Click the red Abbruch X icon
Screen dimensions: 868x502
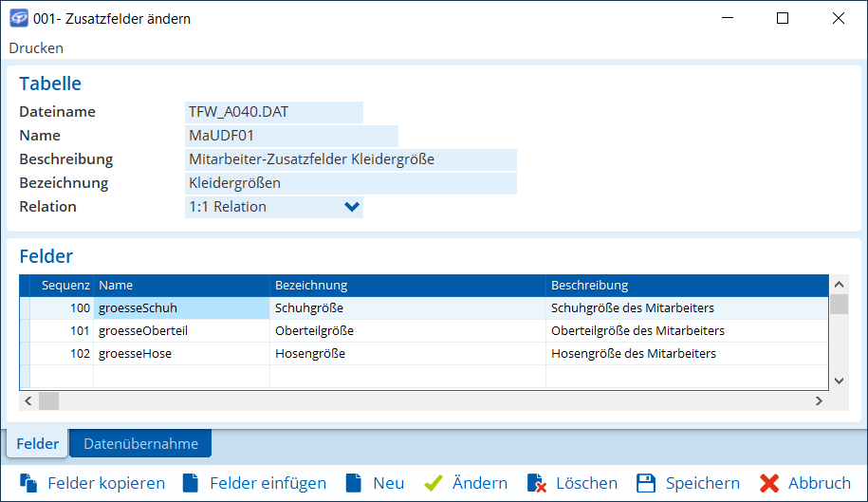pyautogui.click(x=769, y=483)
